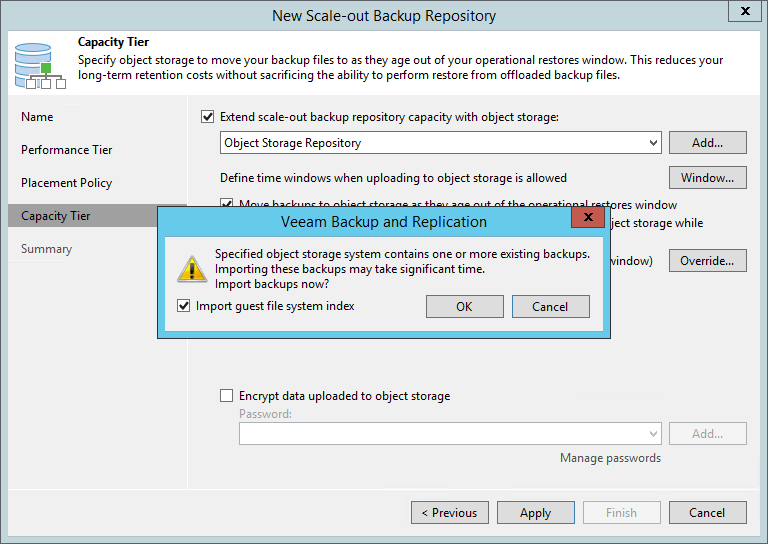Go back with the Previous button
The height and width of the screenshot is (544, 768).
[449, 513]
